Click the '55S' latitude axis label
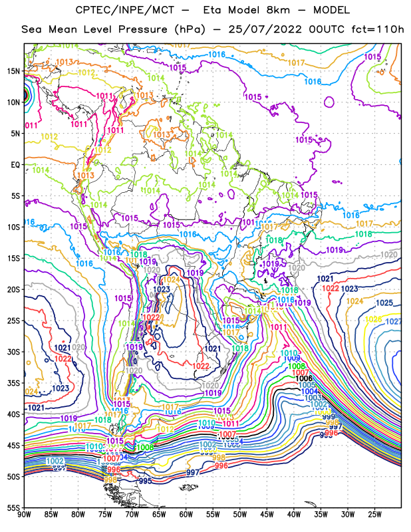411x532 pixels. [x=13, y=508]
